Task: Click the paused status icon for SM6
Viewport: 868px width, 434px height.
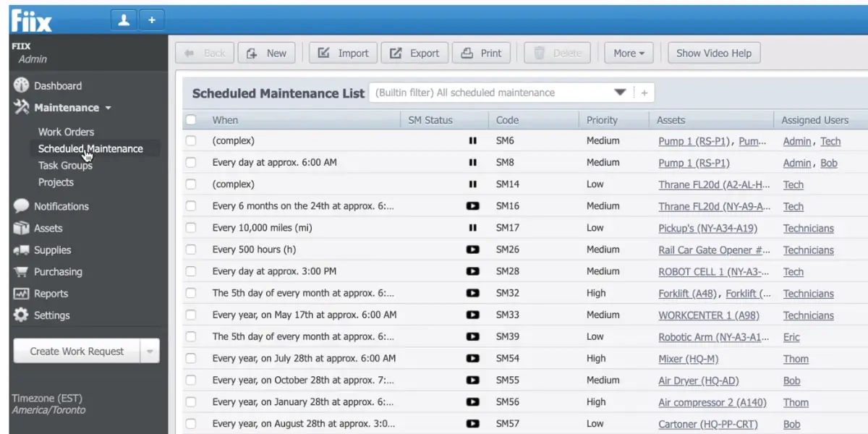Action: tap(473, 141)
